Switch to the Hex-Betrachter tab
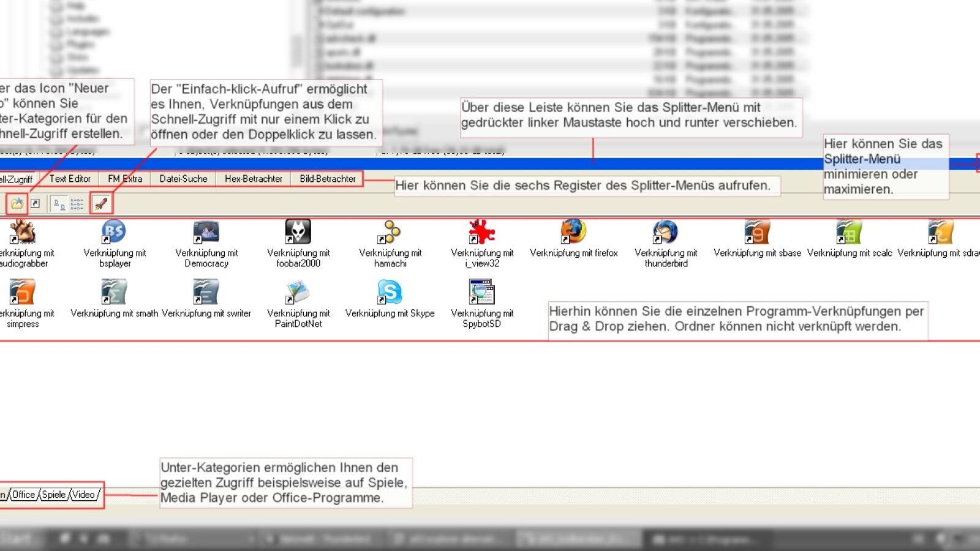Image resolution: width=980 pixels, height=551 pixels. click(x=253, y=179)
